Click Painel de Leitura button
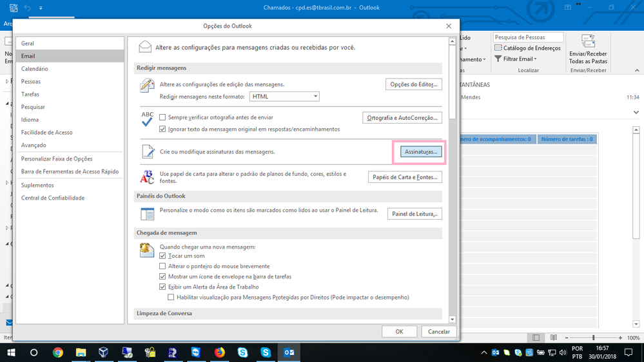 pos(415,214)
